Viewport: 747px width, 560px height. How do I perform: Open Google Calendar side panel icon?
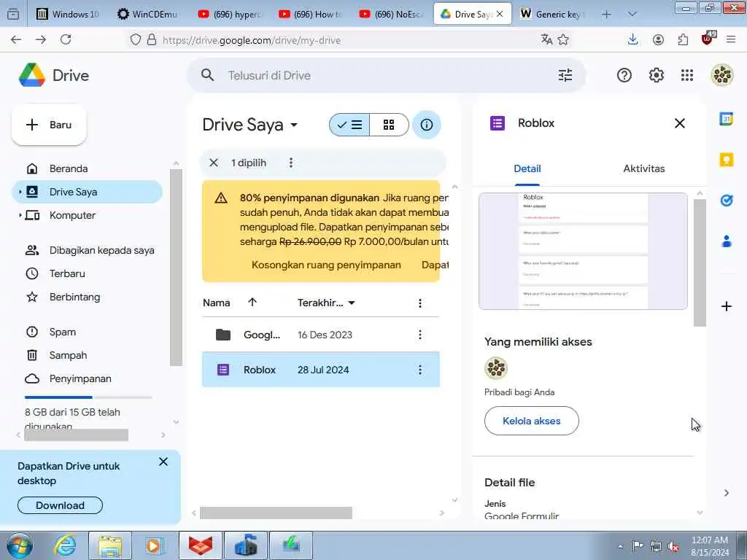(726, 119)
